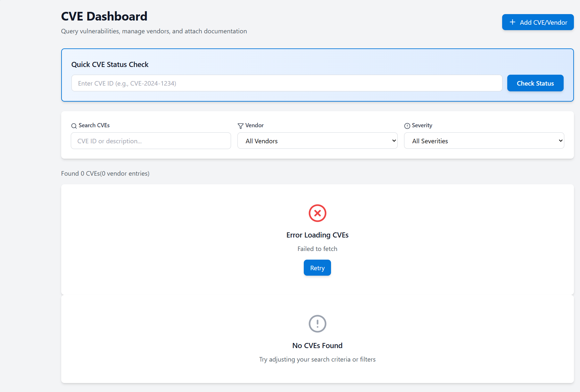The width and height of the screenshot is (580, 392).
Task: Click the magnifier icon beside Search CVEs
Action: click(x=74, y=126)
